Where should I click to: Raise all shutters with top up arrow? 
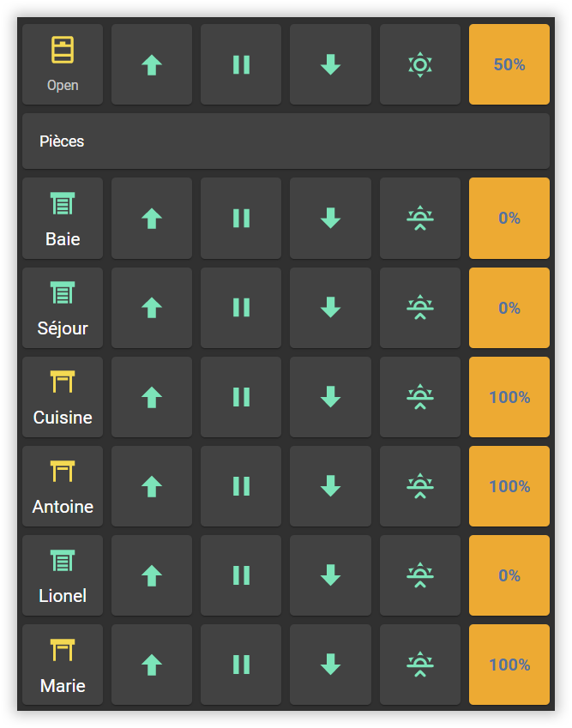click(x=152, y=65)
